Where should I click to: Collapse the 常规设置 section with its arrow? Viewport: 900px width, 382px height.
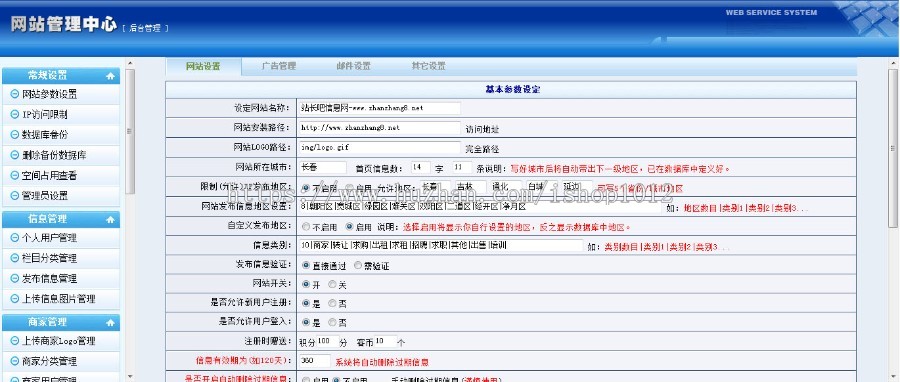pyautogui.click(x=110, y=76)
